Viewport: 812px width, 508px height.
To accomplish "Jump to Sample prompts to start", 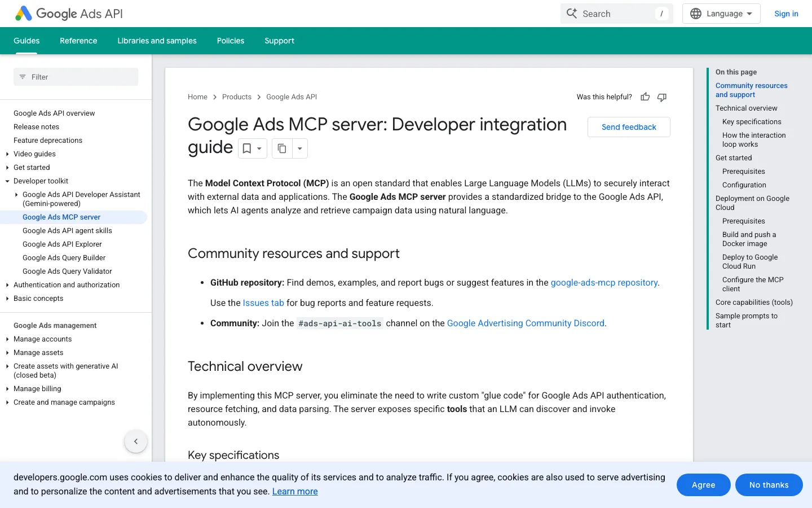I will point(746,321).
